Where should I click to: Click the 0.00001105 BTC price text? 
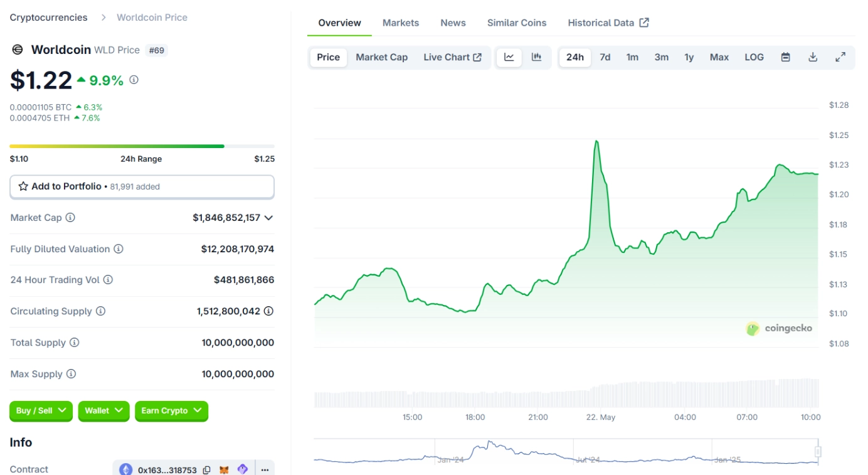41,107
